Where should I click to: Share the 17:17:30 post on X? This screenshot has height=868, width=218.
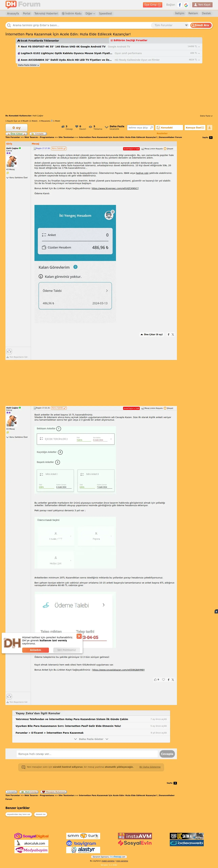173,335
